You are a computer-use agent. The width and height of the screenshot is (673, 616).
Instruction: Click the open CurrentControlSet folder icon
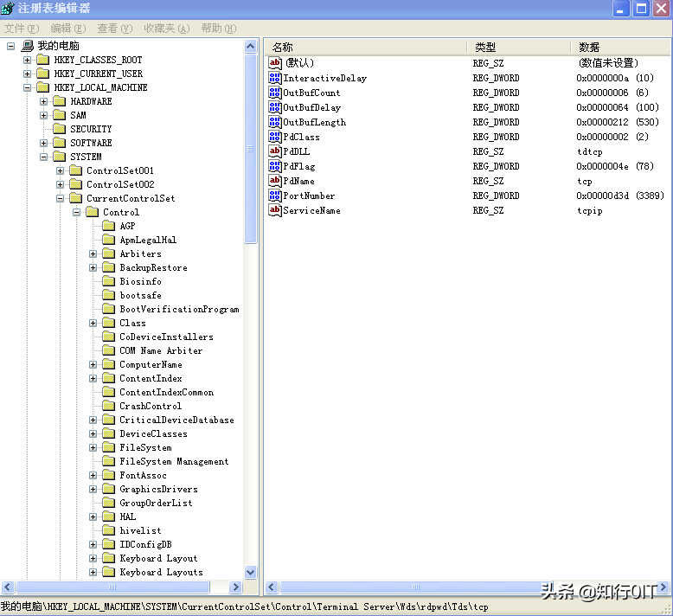(x=76, y=198)
